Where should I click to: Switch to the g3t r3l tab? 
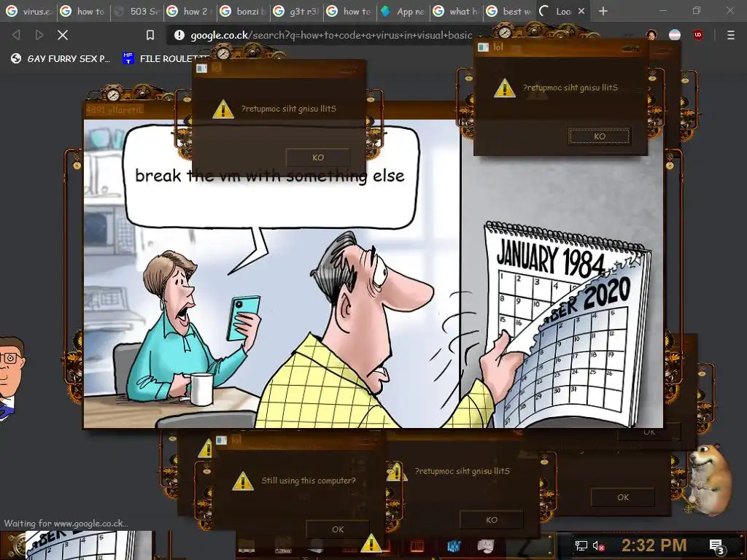pyautogui.click(x=297, y=11)
